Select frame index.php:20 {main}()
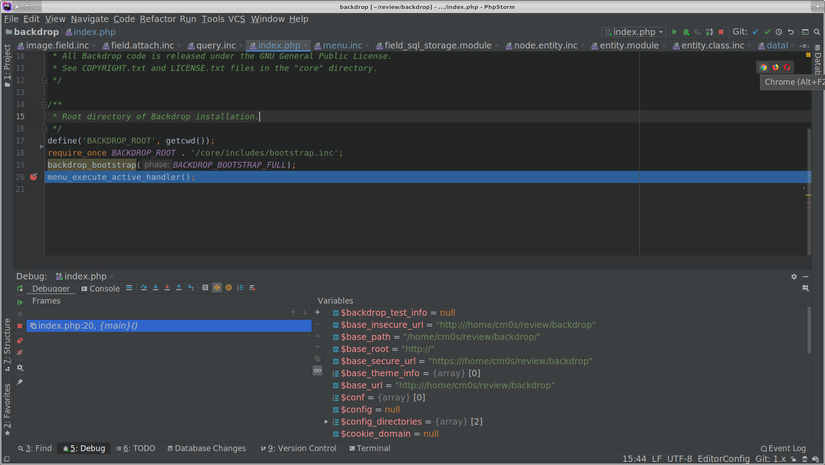825x465 pixels. 169,326
